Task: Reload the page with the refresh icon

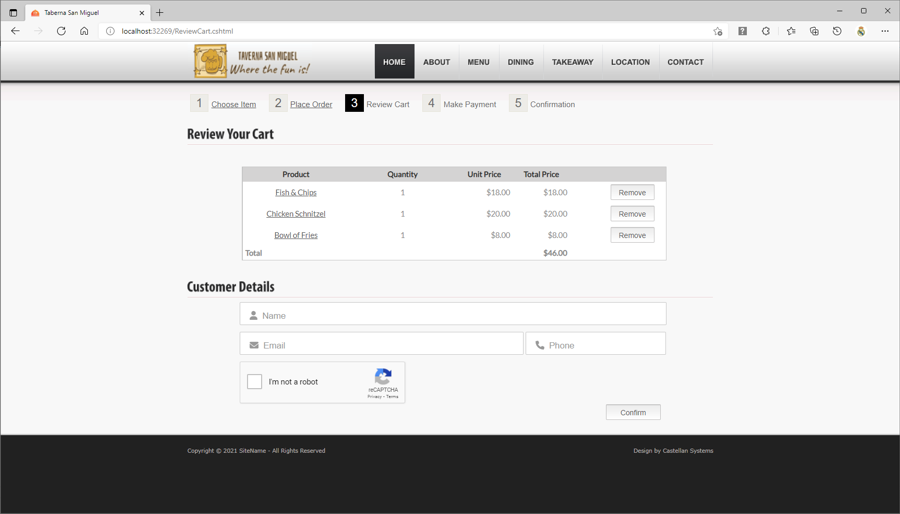Action: tap(61, 31)
